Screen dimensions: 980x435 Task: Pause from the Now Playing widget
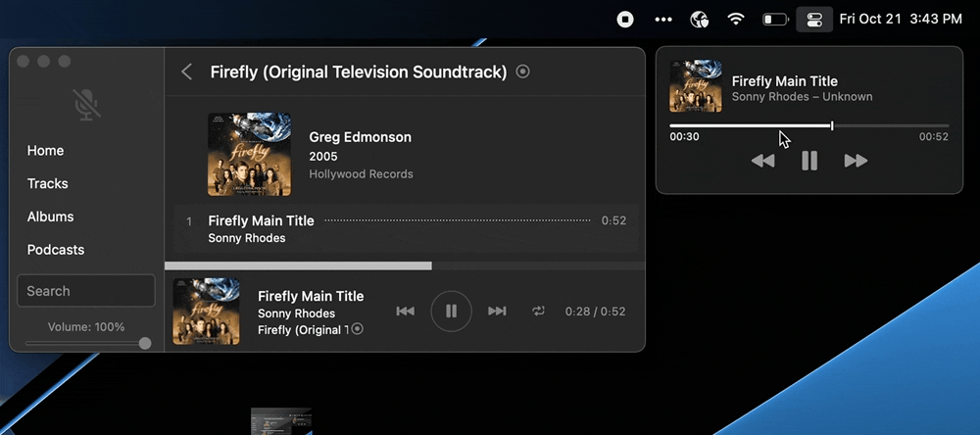(809, 162)
